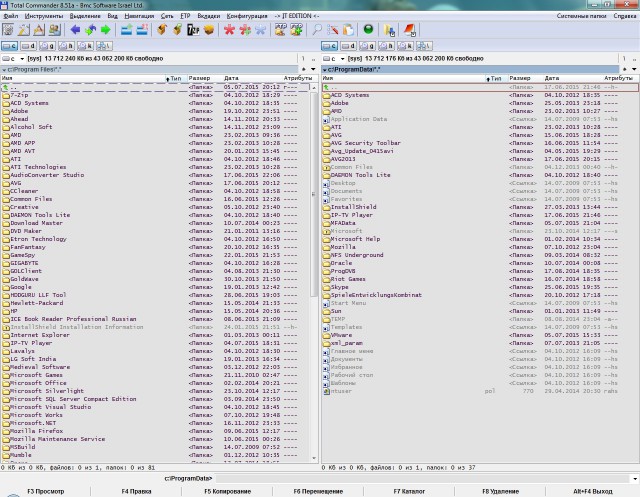
Task: Select drive d in left panel drive bar
Action: click(29, 46)
